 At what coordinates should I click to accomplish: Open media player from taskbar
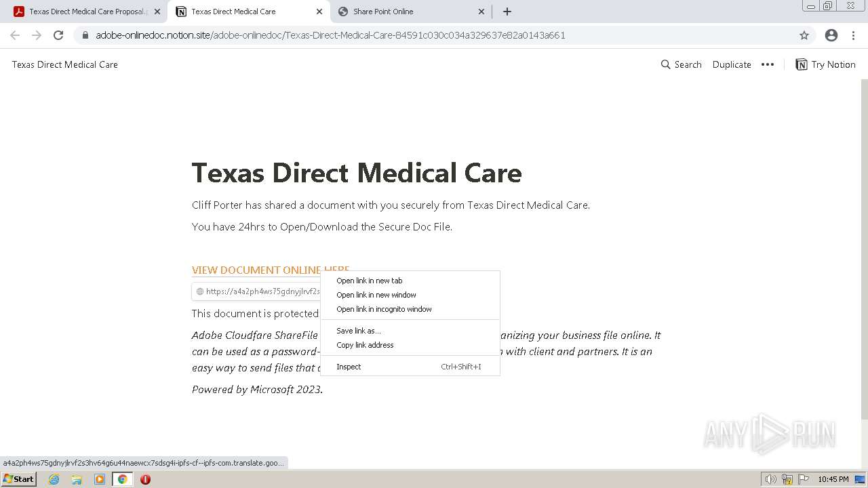100,479
